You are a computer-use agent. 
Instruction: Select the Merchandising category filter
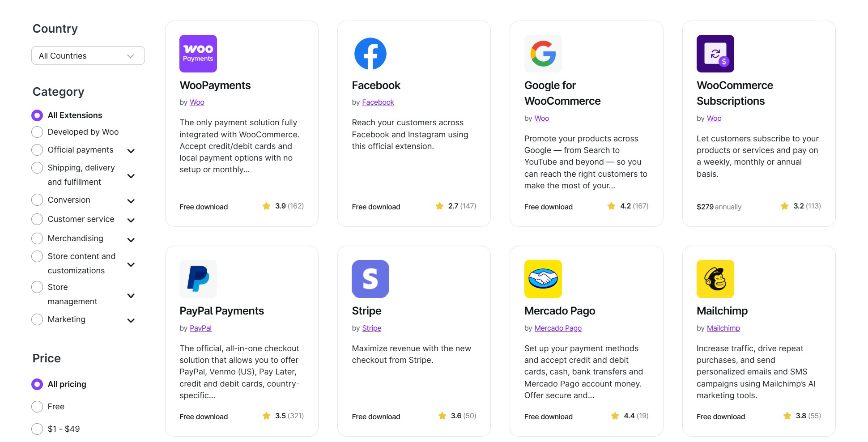click(x=37, y=238)
